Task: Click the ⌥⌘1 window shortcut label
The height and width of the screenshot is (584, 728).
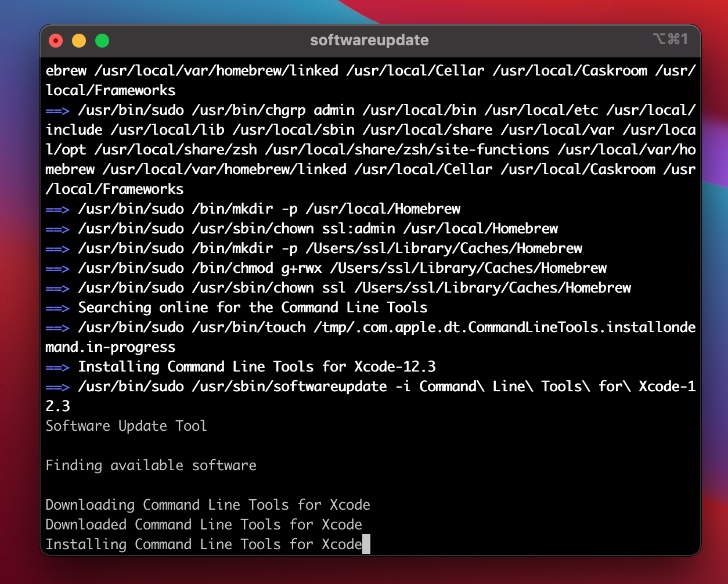Action: point(670,39)
